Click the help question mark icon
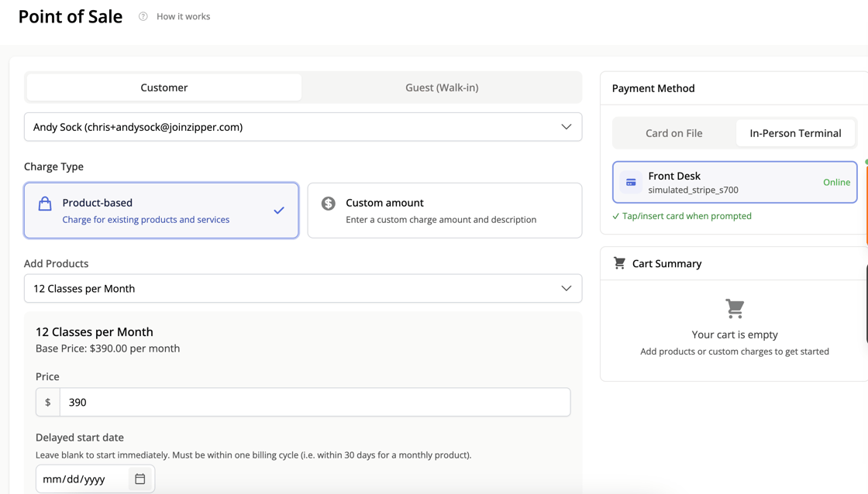Image resolution: width=868 pixels, height=494 pixels. point(143,16)
